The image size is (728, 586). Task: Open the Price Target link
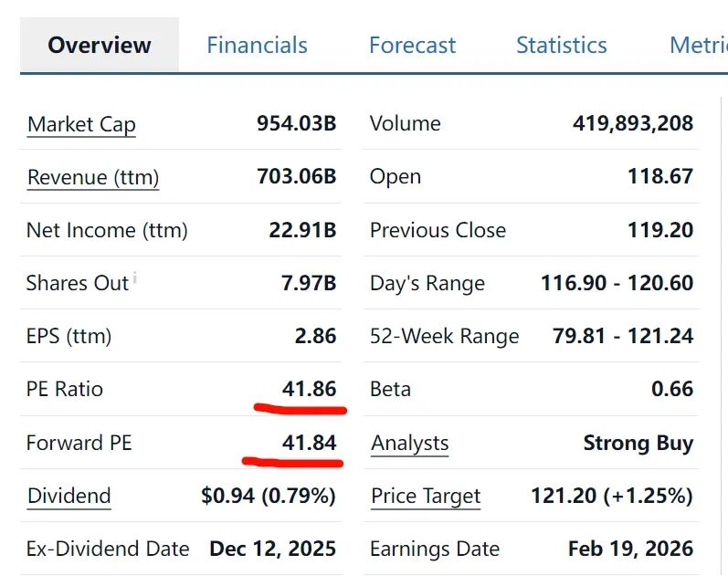pyautogui.click(x=426, y=497)
